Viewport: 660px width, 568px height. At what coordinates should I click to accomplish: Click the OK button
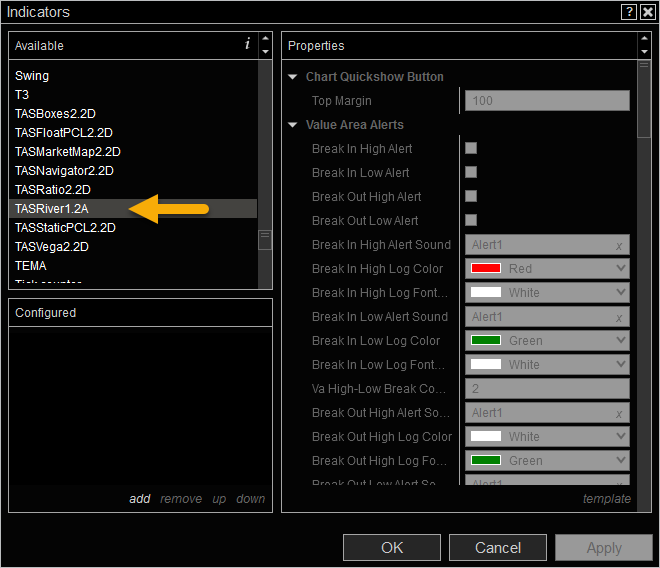point(392,548)
